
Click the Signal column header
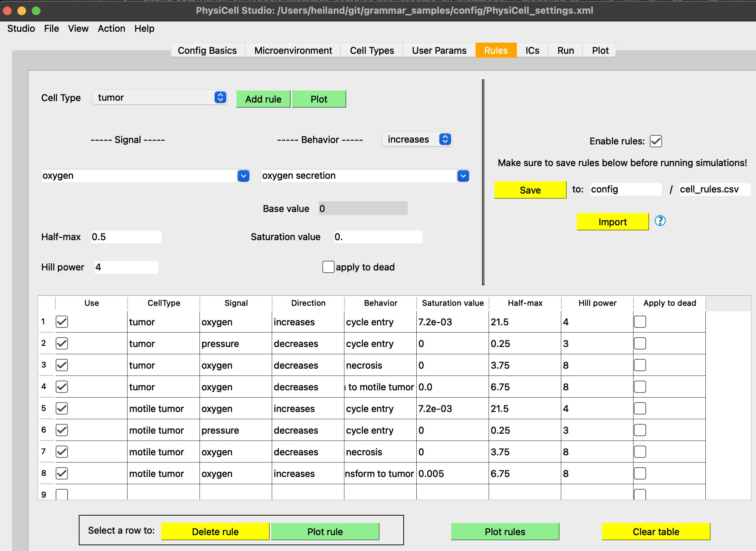point(236,303)
